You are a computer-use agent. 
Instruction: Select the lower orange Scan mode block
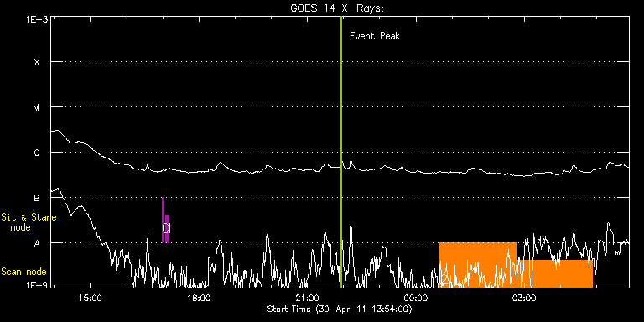click(554, 273)
